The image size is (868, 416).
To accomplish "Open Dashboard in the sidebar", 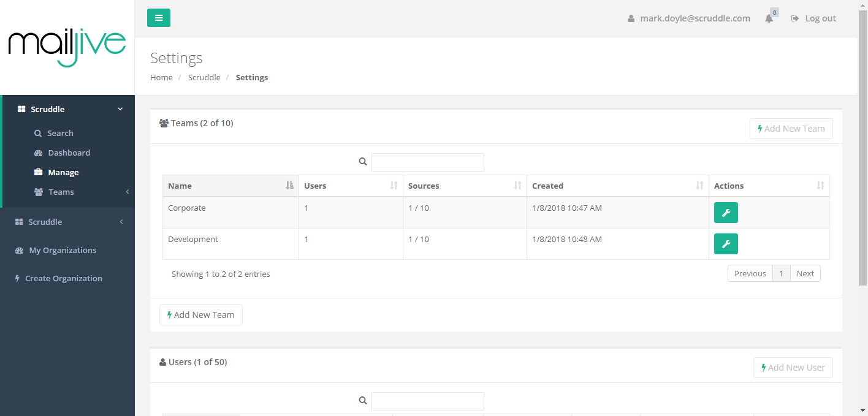I will 69,153.
